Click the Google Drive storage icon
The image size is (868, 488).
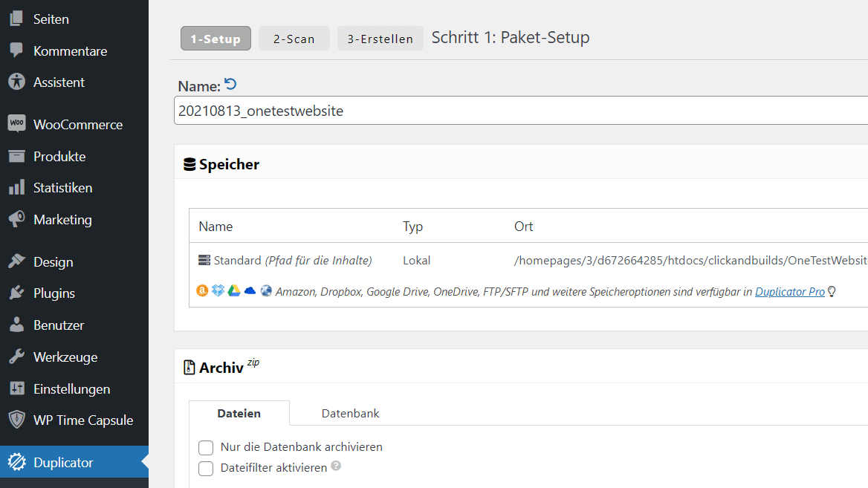(233, 290)
